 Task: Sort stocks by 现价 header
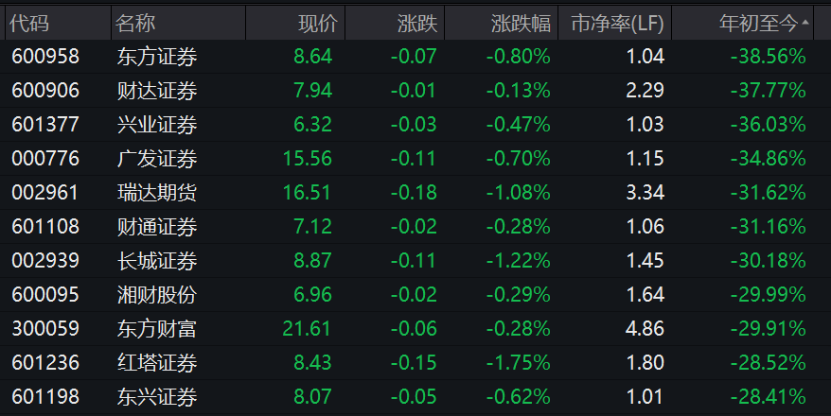[x=318, y=22]
